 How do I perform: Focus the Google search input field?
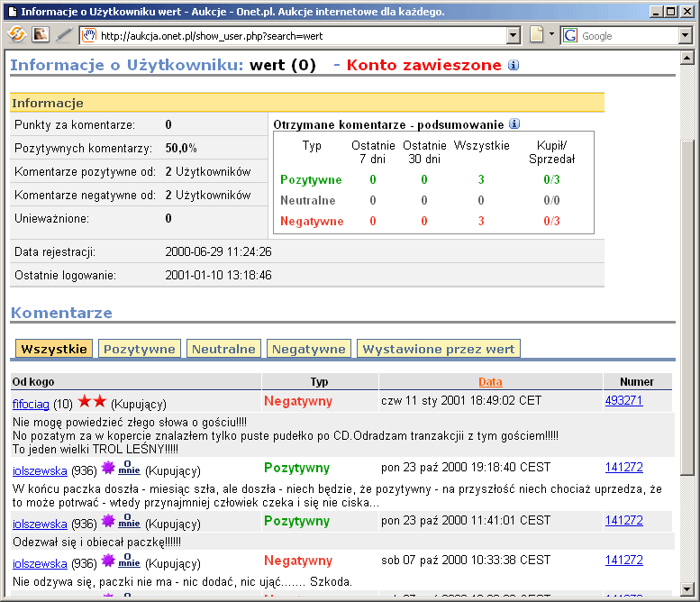click(629, 36)
